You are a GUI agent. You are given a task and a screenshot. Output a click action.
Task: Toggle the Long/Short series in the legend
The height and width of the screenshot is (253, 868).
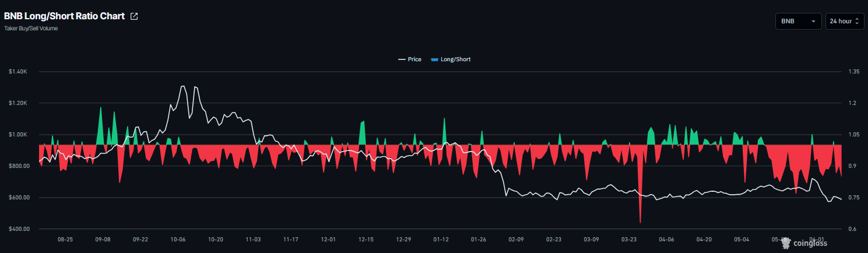(x=451, y=59)
